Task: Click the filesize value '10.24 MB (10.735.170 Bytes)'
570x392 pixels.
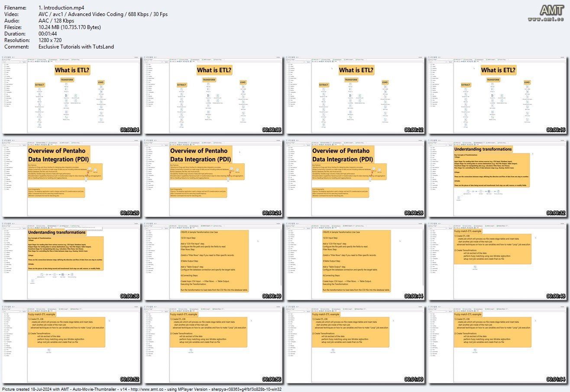Action: coord(70,27)
